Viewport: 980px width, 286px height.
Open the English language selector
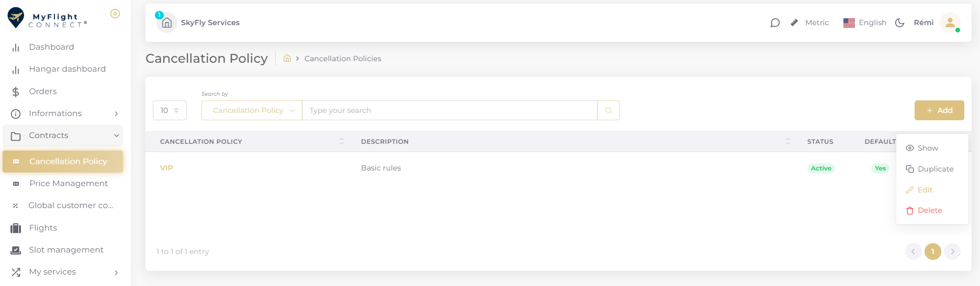click(x=865, y=22)
